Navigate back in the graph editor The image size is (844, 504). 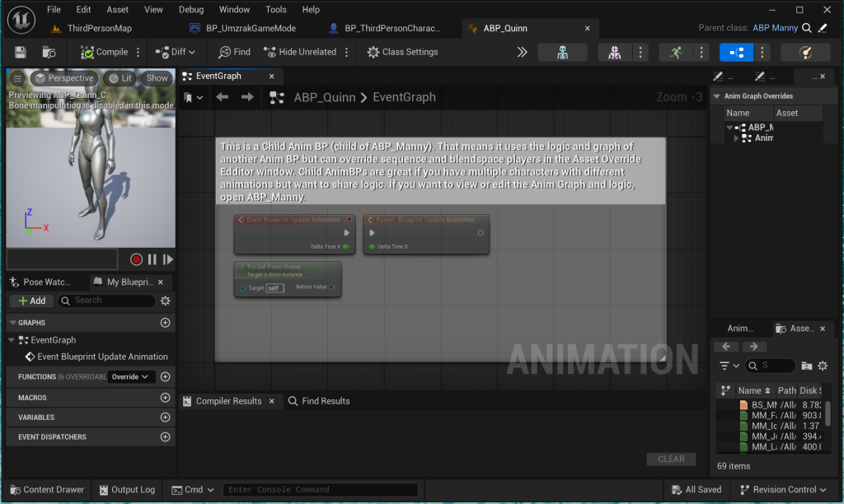[x=222, y=97]
